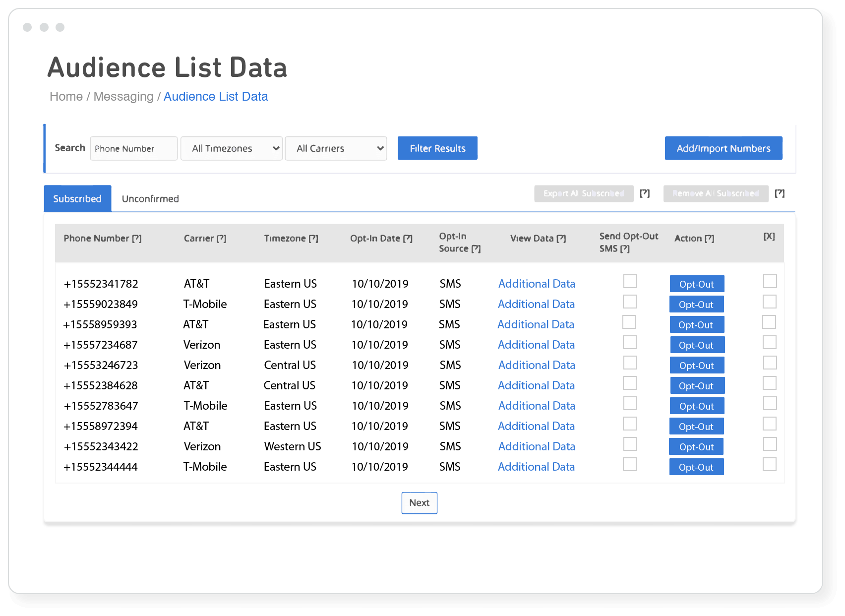Image resolution: width=845 pixels, height=616 pixels.
Task: Open Additional Data for +15559023849
Action: tap(536, 304)
